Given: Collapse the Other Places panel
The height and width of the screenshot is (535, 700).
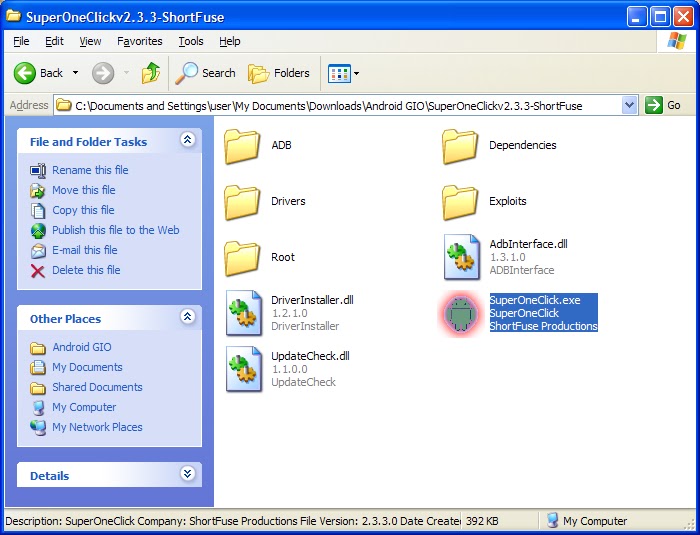Looking at the screenshot, I should pos(188,316).
